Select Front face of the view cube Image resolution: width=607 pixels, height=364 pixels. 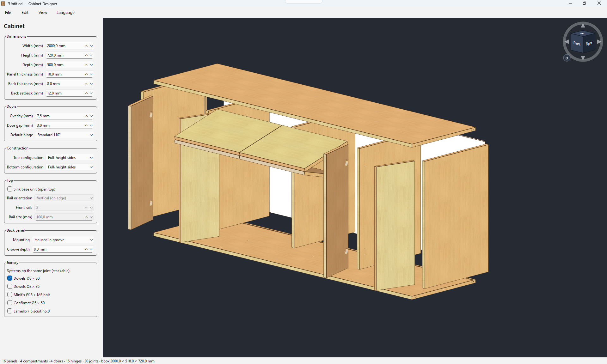(x=577, y=44)
